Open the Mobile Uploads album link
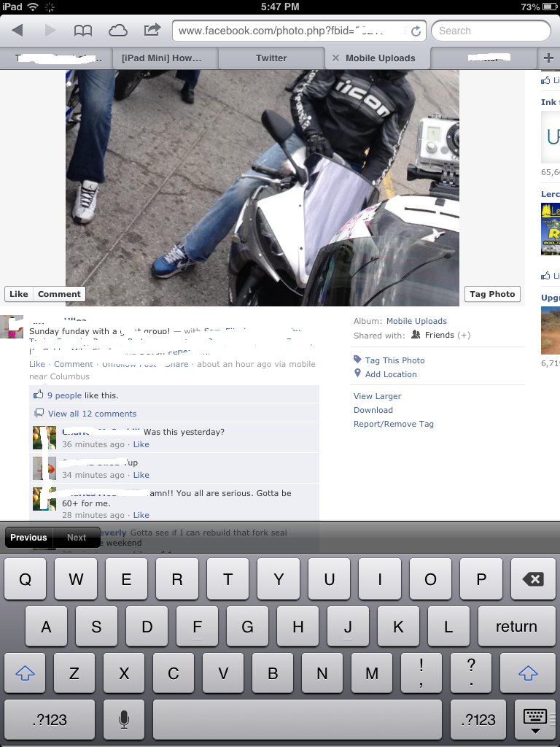This screenshot has width=560, height=747. 416,321
